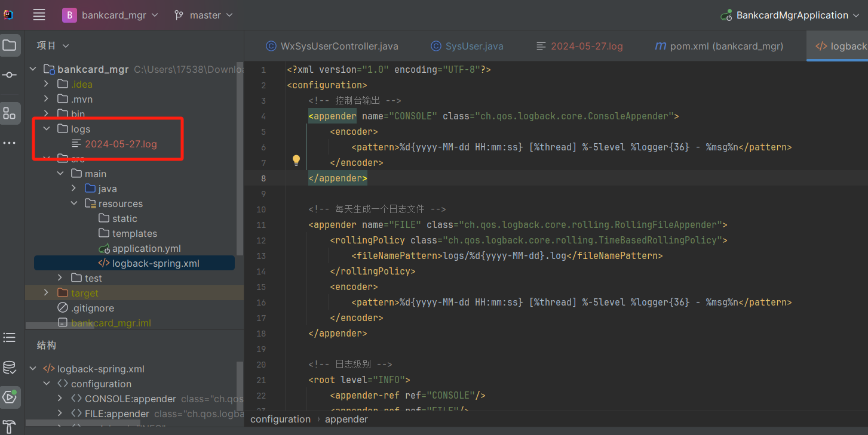Open the Project tool window folder icon
The width and height of the screenshot is (868, 435).
coord(10,45)
